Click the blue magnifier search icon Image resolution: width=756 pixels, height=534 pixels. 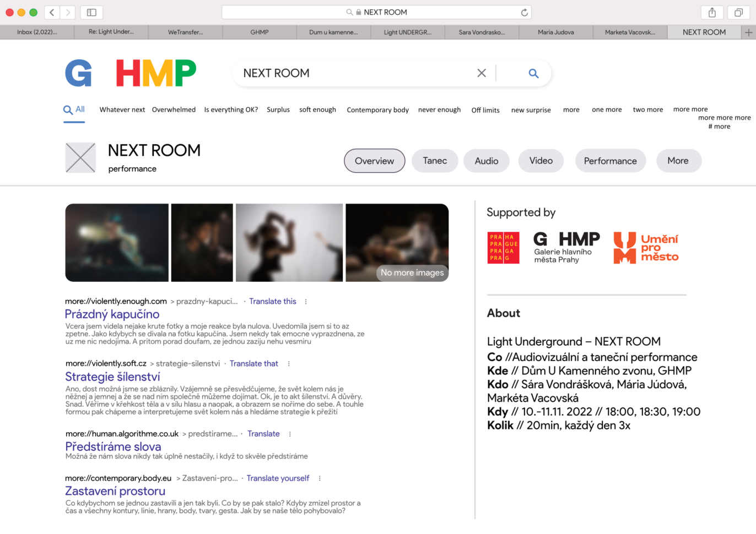tap(533, 73)
